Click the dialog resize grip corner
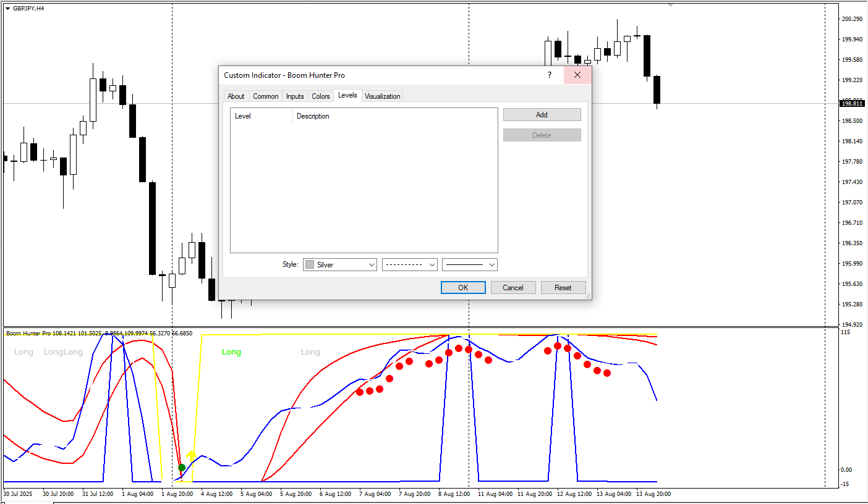 click(587, 297)
